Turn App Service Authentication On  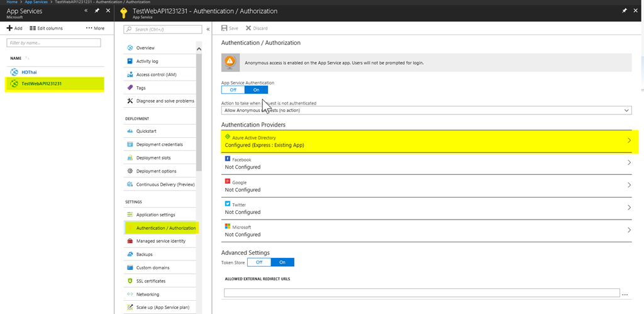pos(257,89)
